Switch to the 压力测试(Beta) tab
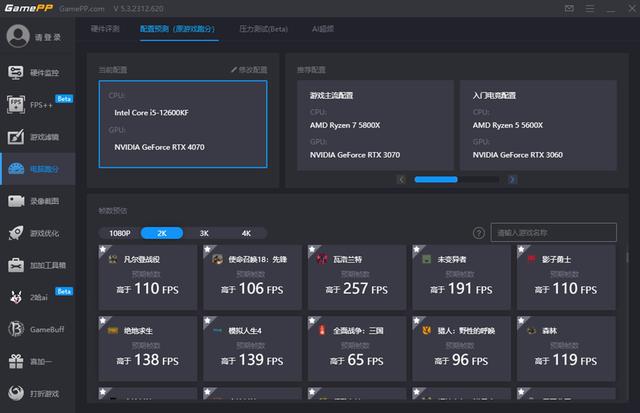 [263, 29]
